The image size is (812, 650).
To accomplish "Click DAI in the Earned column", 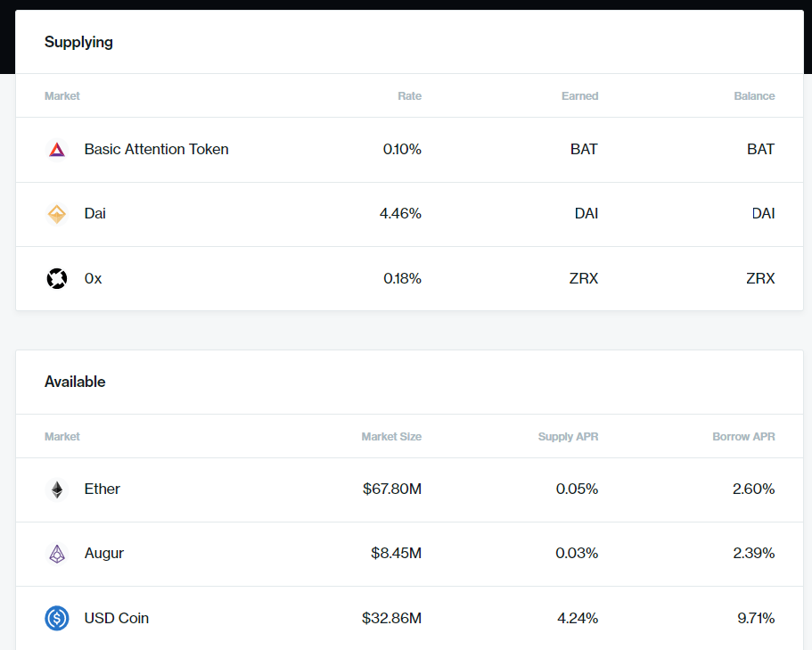I will 586,213.
